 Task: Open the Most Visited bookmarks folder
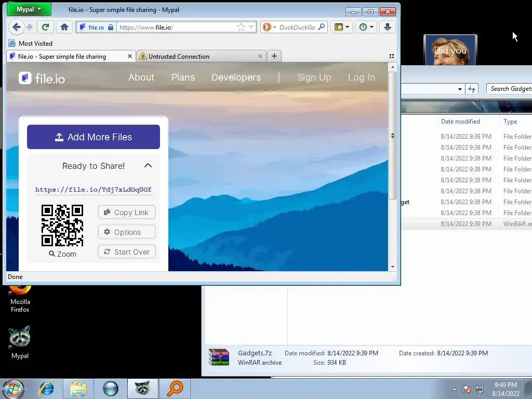tap(31, 44)
